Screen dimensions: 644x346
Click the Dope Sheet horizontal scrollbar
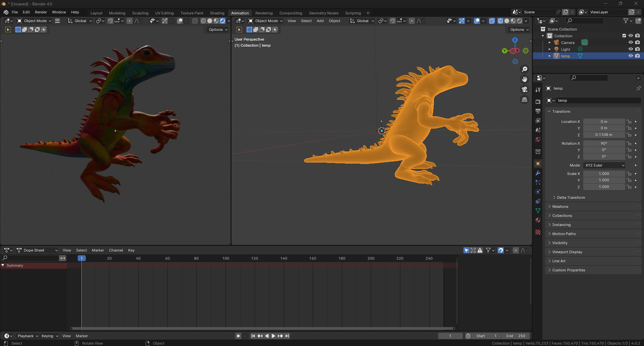pos(263,329)
